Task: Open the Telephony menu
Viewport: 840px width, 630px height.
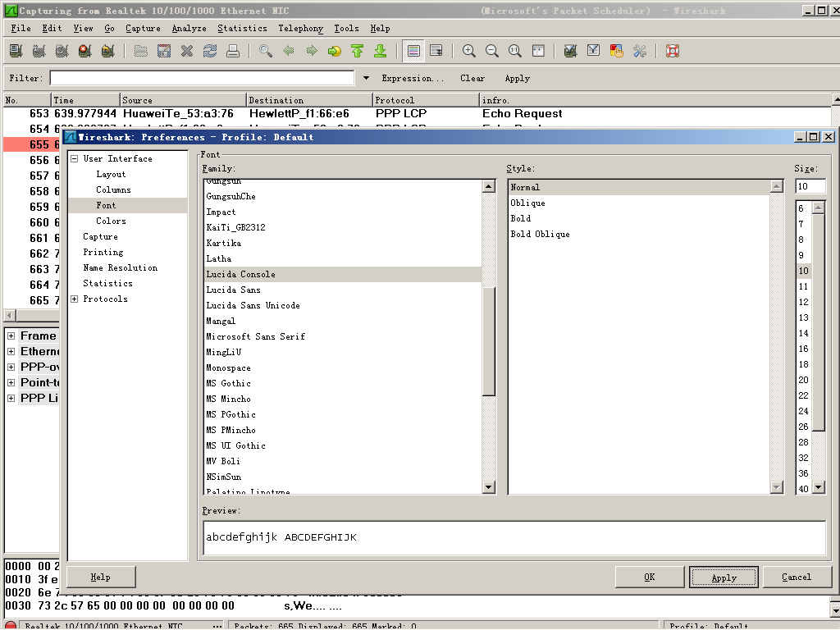Action: 300,29
